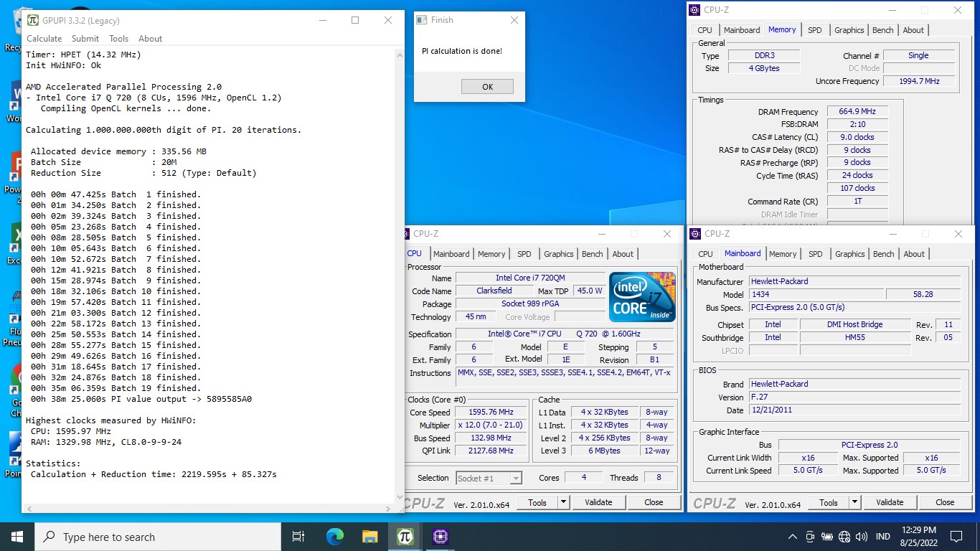Click the Package value "Socket 989 rPGA"
Image resolution: width=980 pixels, height=551 pixels.
point(530,304)
